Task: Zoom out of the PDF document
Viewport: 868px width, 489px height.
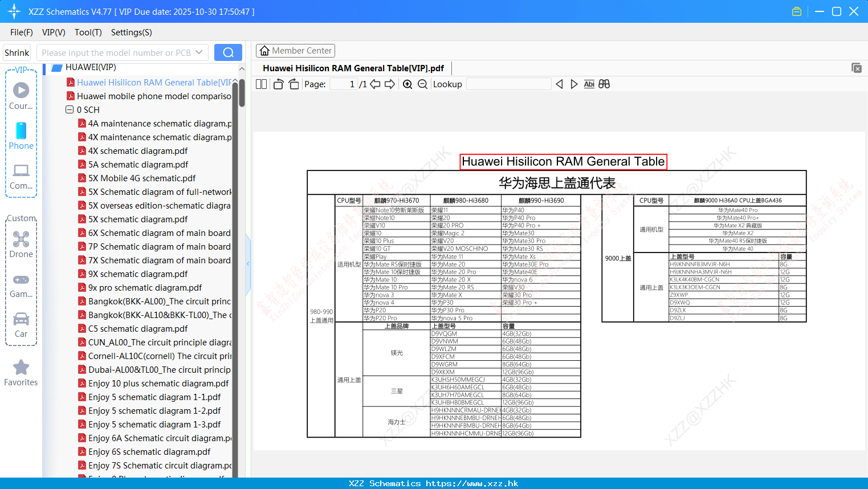Action: tap(422, 84)
